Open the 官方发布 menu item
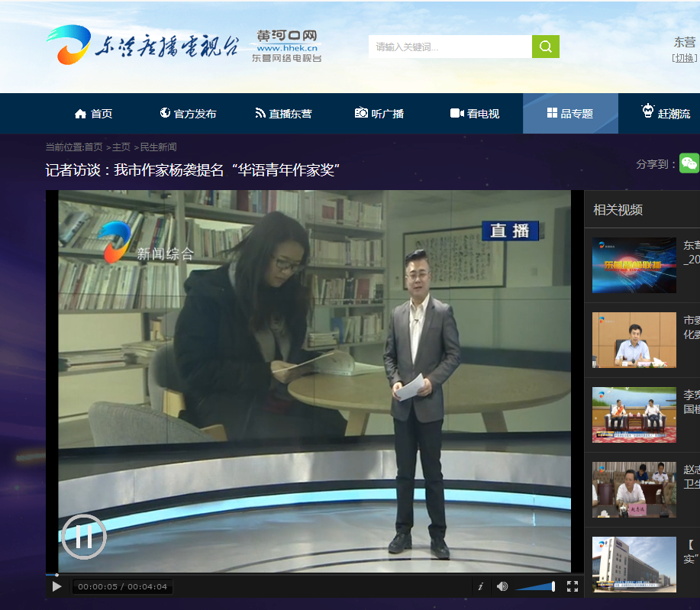700x610 pixels. pos(188,114)
